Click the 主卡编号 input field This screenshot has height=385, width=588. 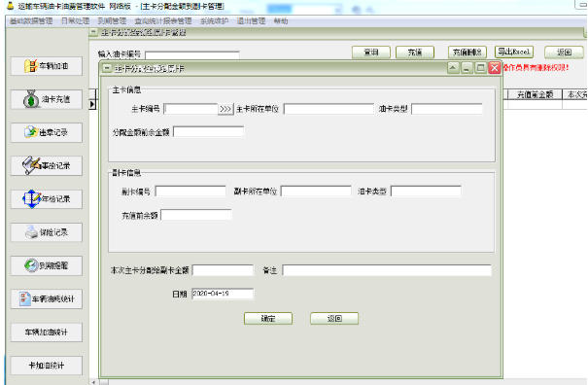point(190,109)
